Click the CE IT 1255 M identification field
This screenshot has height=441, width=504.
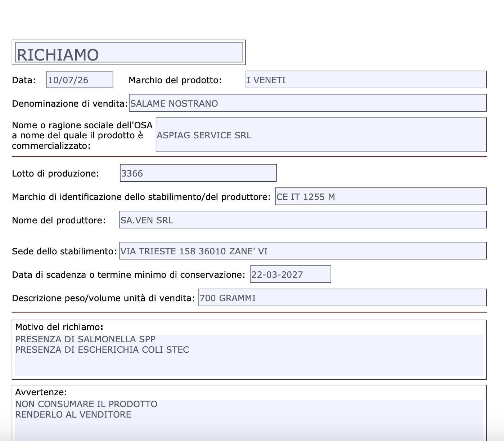point(381,196)
